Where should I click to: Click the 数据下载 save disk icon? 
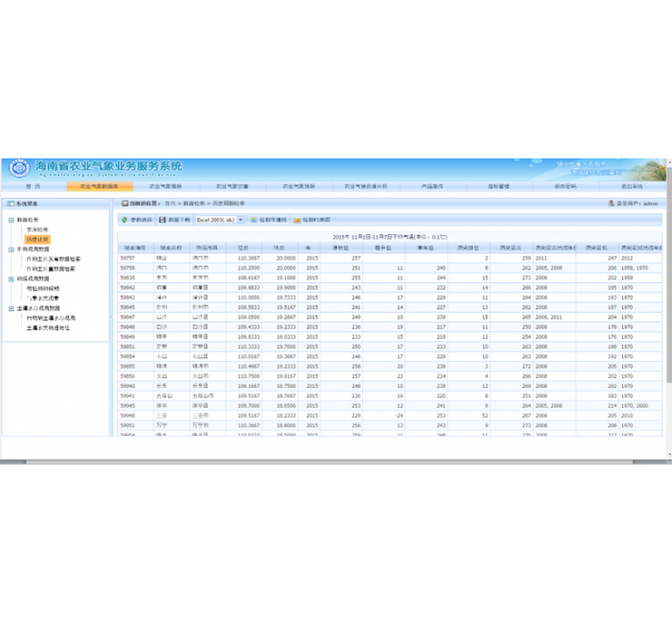(163, 220)
